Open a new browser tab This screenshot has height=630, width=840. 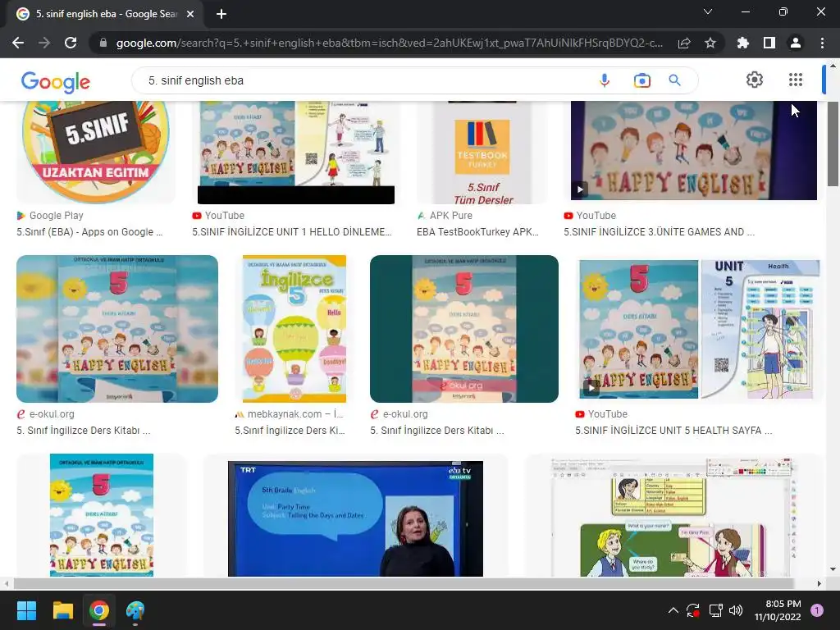pyautogui.click(x=221, y=14)
